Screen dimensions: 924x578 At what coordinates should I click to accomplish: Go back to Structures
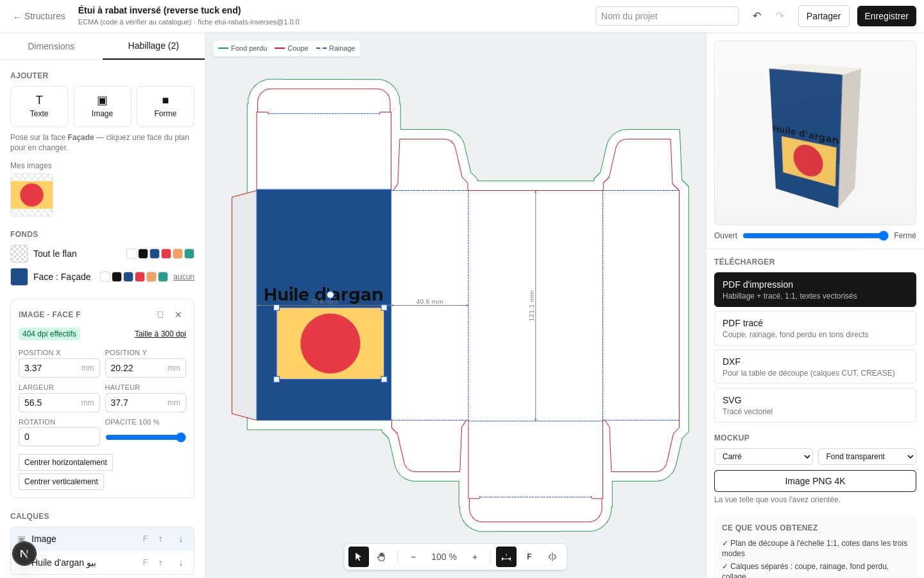39,16
